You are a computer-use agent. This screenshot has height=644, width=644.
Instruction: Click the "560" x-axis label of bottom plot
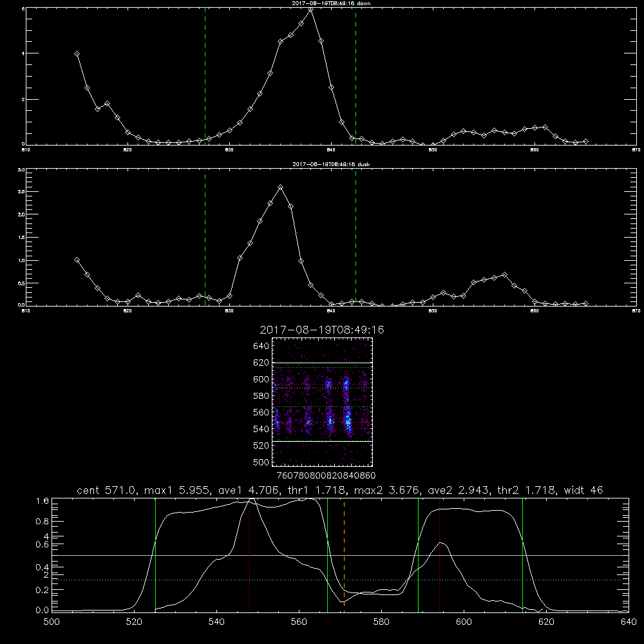coord(299,622)
